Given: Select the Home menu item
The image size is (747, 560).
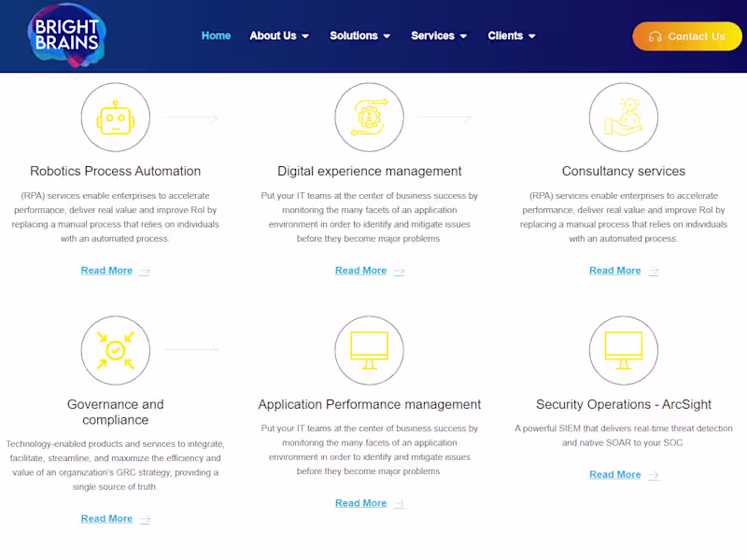Looking at the screenshot, I should coord(216,35).
